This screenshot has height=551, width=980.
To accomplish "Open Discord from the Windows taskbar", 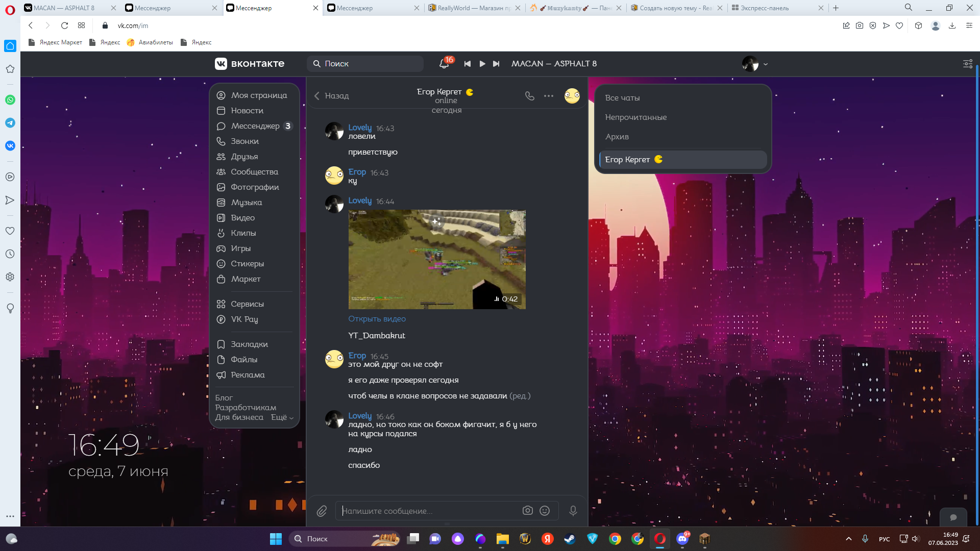I will [x=682, y=539].
